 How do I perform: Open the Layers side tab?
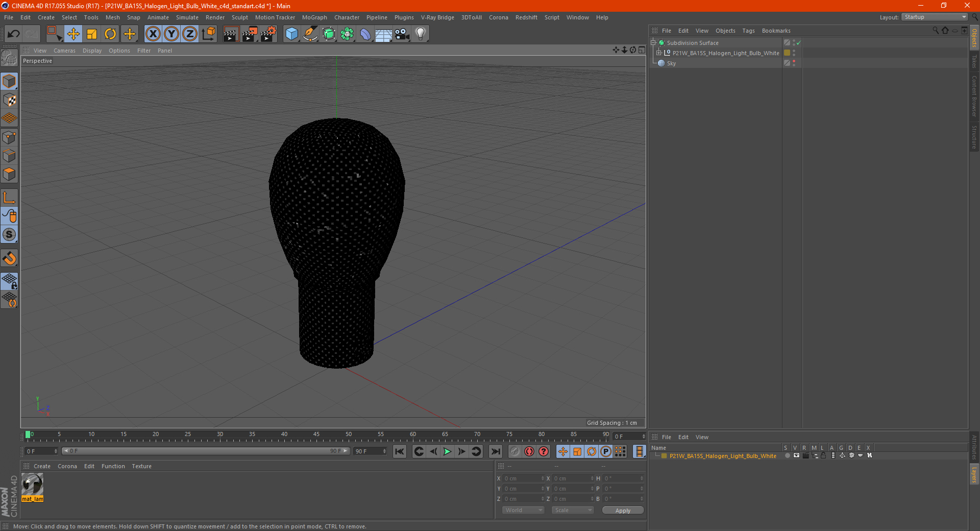(x=974, y=474)
